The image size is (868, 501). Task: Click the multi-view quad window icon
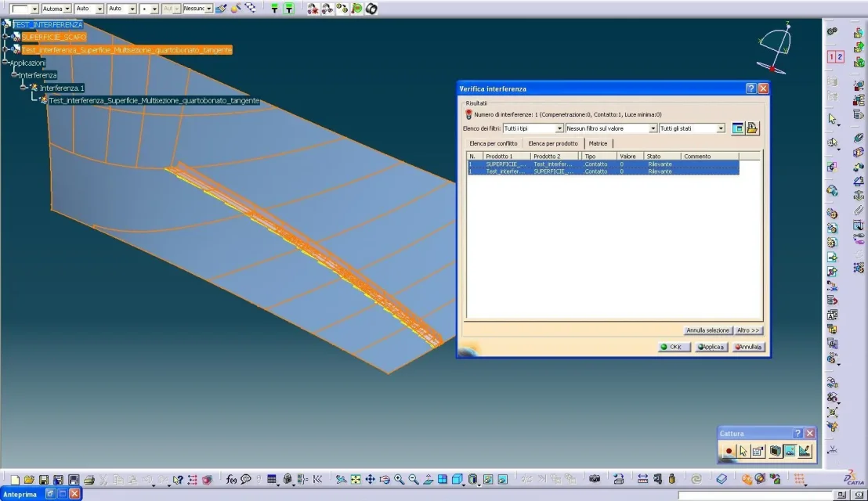(x=443, y=479)
